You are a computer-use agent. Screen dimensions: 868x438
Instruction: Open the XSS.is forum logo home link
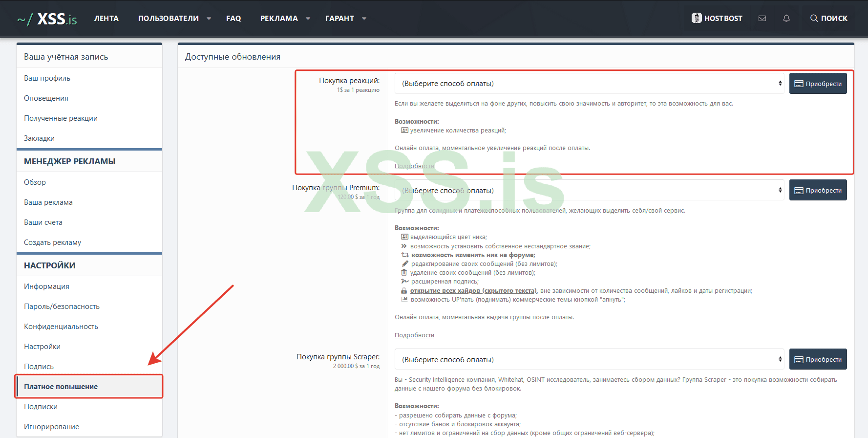[47, 19]
